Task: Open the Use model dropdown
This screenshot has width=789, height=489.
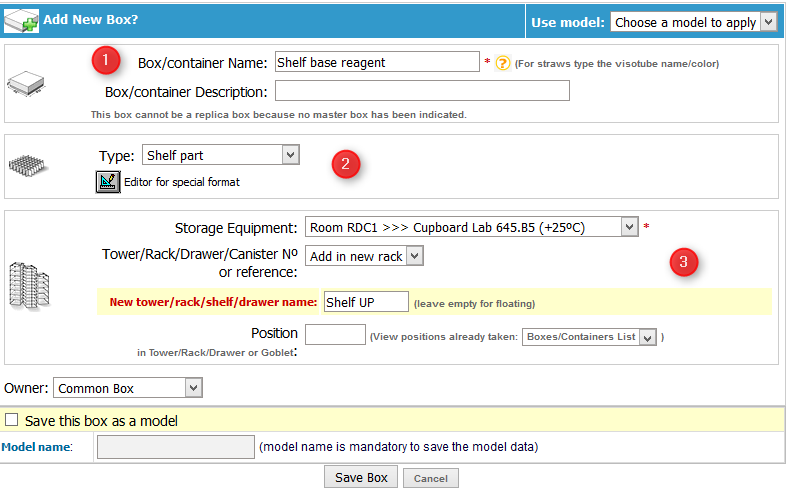Action: click(x=693, y=22)
